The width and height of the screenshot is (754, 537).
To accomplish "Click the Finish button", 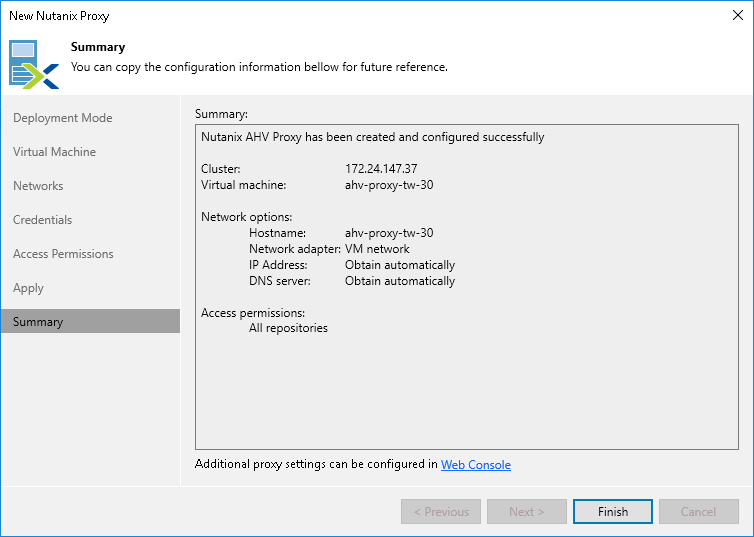I will pyautogui.click(x=613, y=512).
